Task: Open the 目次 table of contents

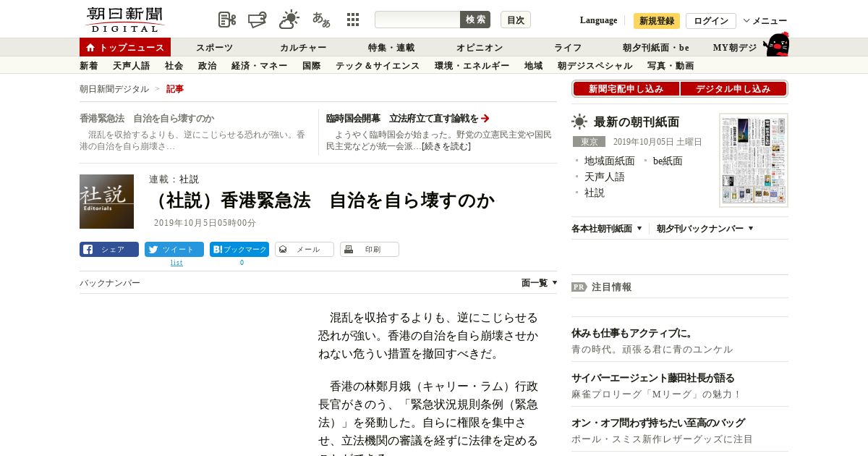Action: (x=516, y=20)
